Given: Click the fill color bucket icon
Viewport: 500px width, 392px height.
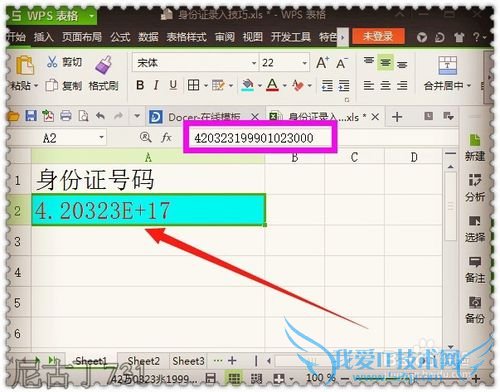Looking at the screenshot, I should (247, 85).
